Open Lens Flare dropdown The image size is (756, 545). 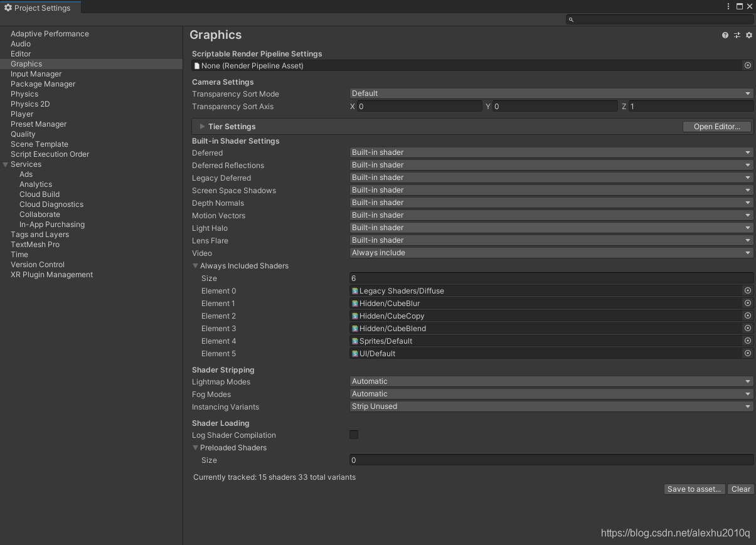pyautogui.click(x=551, y=240)
